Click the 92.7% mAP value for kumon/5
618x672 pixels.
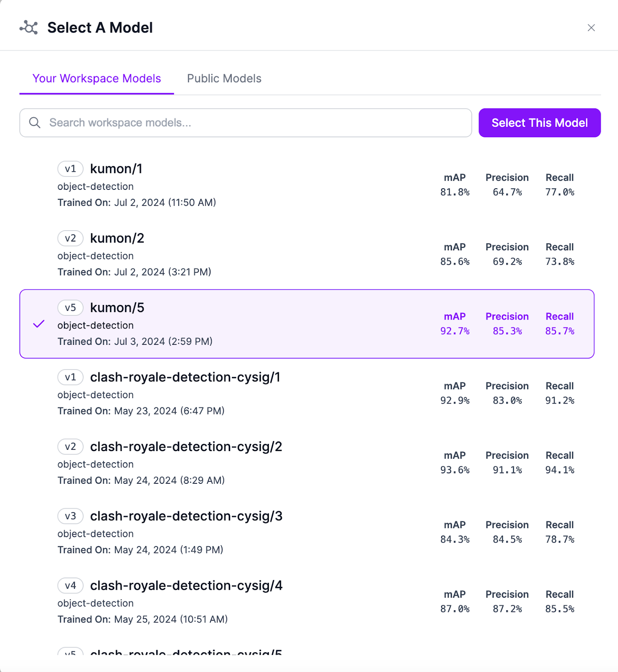pyautogui.click(x=455, y=331)
